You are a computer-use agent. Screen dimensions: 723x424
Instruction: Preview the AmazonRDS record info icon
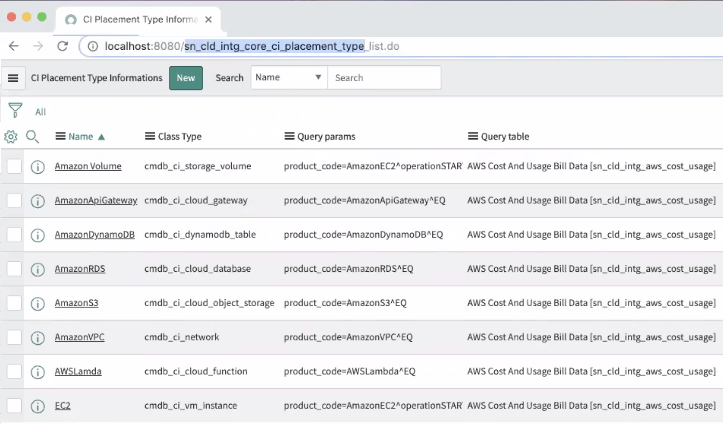(x=38, y=269)
